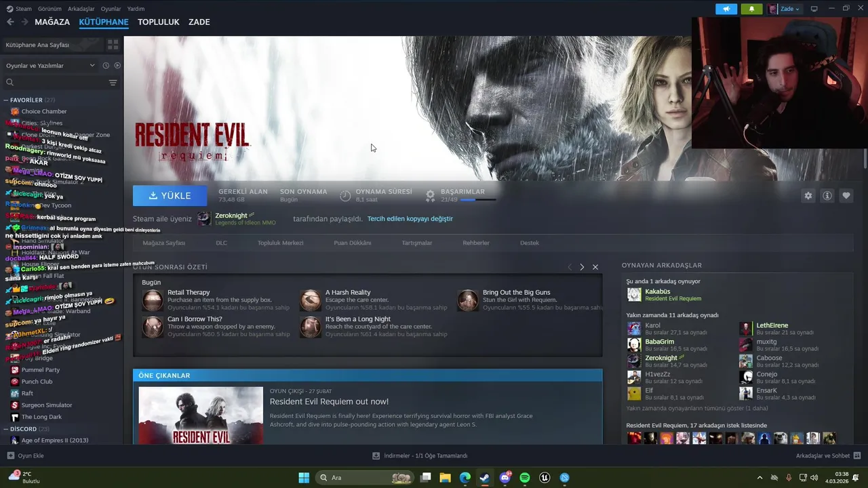868x488 pixels.
Task: Open Kakabüs friend avatar
Action: point(634,295)
